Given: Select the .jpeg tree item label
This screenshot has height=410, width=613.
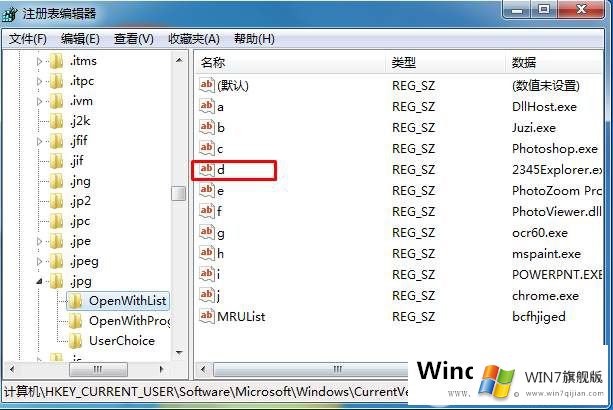Looking at the screenshot, I should tap(84, 261).
